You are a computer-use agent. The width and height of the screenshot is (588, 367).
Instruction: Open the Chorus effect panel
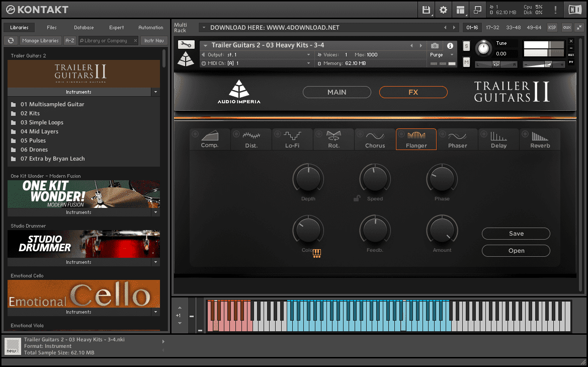coord(375,139)
